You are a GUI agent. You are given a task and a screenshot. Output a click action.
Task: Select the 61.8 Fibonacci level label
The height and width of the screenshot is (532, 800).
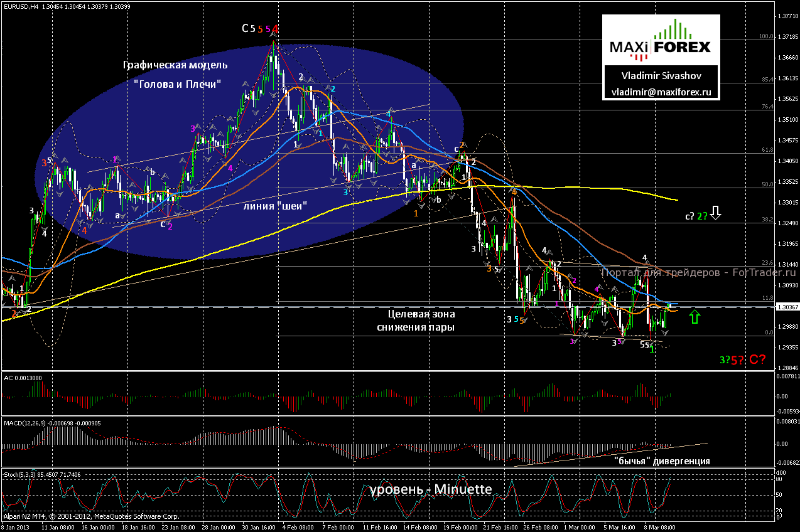point(767,150)
